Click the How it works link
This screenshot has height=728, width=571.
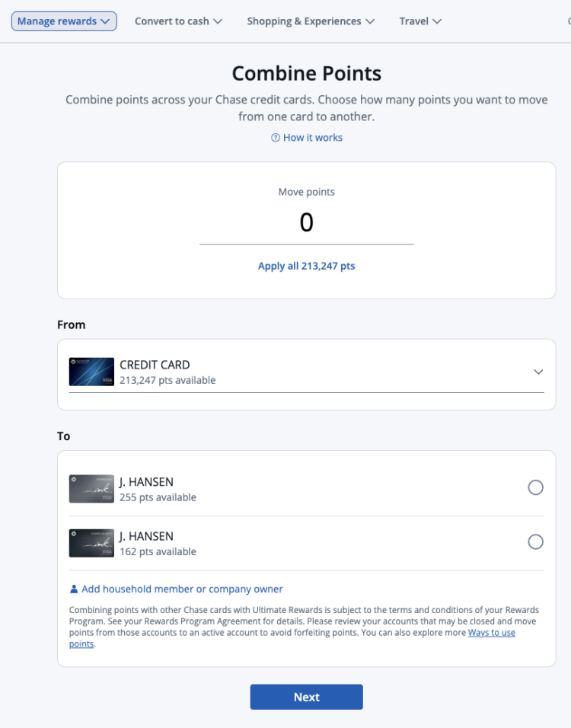pyautogui.click(x=312, y=138)
